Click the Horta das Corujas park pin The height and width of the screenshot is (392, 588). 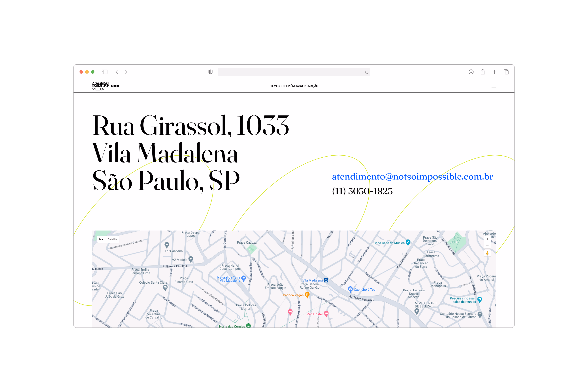(x=248, y=326)
